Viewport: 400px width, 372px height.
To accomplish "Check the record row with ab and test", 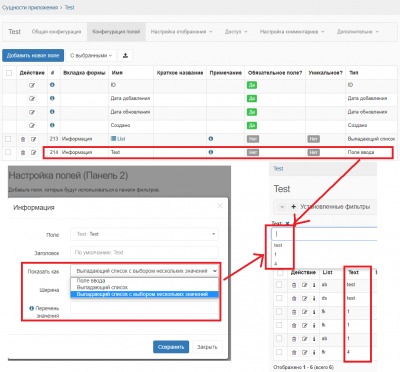I will (x=279, y=284).
